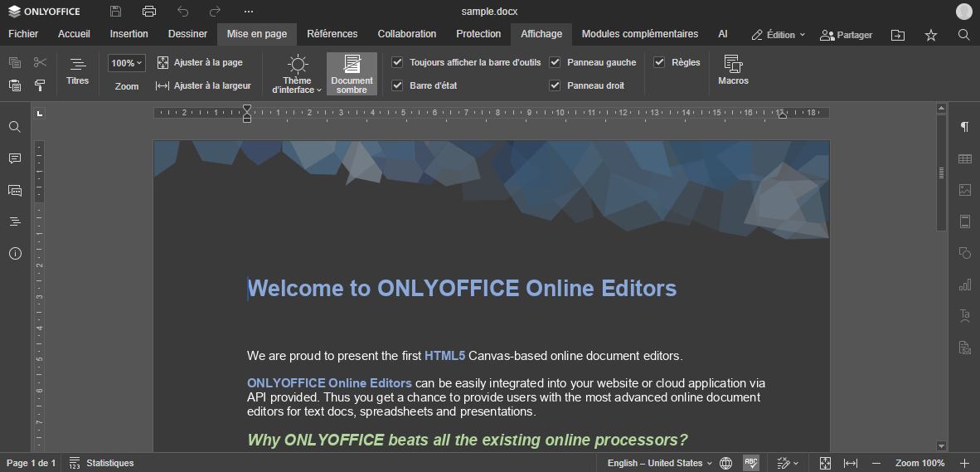Image resolution: width=980 pixels, height=472 pixels.
Task: Open the Comments panel icon
Action: pyautogui.click(x=15, y=158)
